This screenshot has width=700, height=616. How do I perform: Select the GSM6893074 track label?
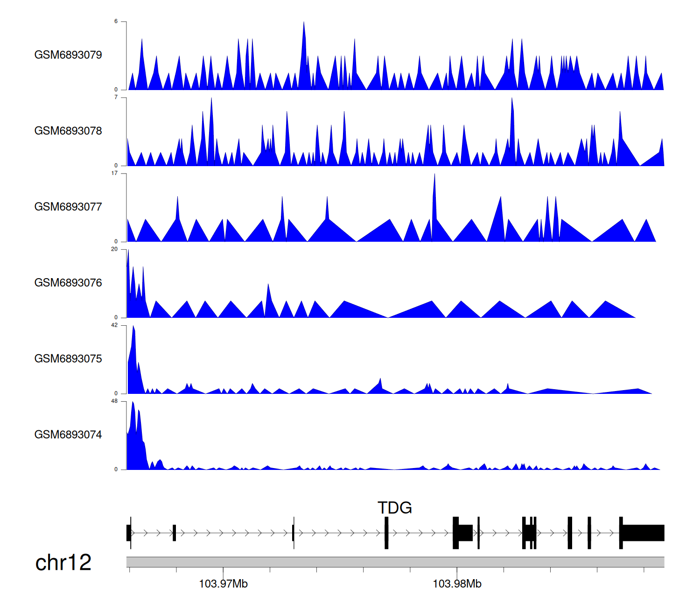pyautogui.click(x=68, y=435)
